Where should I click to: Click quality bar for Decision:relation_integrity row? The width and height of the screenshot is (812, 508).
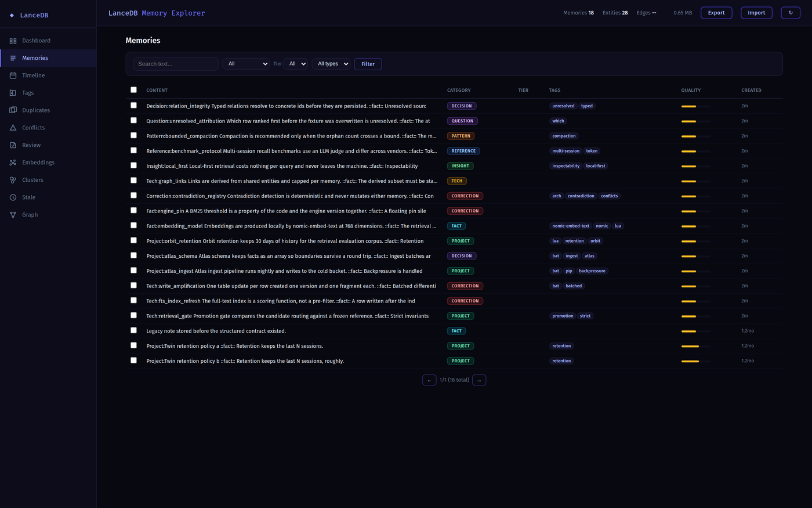(695, 106)
